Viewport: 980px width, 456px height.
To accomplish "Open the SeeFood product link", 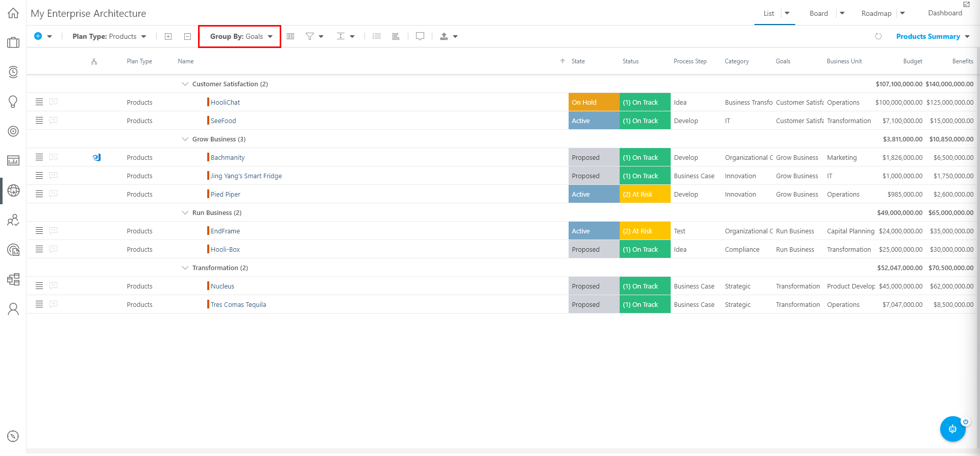I will tap(223, 121).
